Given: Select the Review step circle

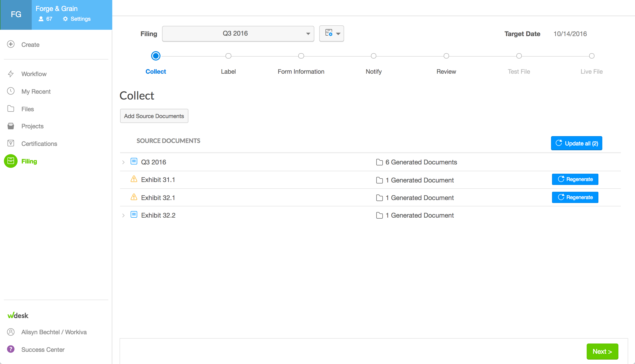Looking at the screenshot, I should click(x=446, y=56).
